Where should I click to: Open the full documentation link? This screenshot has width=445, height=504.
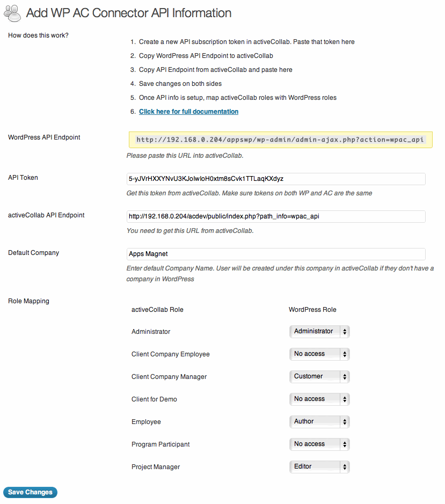pyautogui.click(x=188, y=112)
